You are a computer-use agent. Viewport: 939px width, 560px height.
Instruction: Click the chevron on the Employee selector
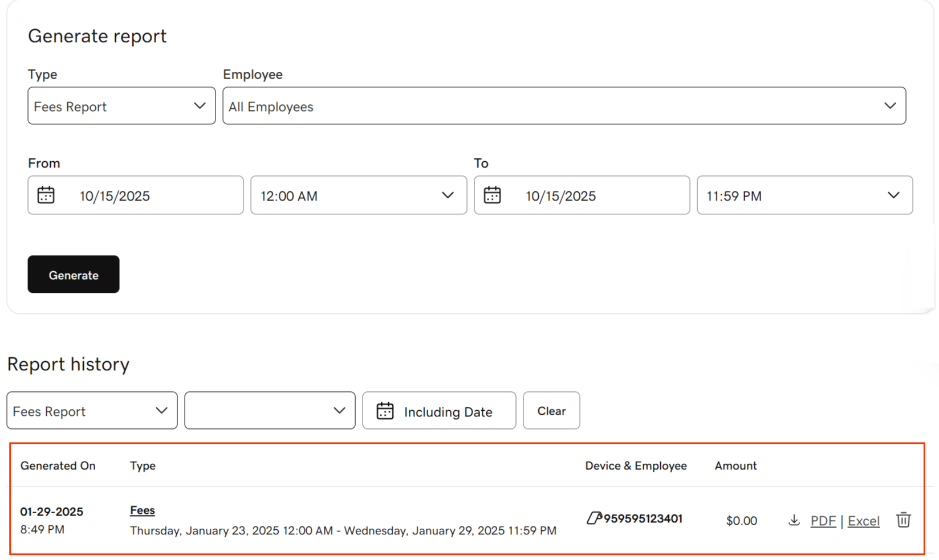[890, 105]
